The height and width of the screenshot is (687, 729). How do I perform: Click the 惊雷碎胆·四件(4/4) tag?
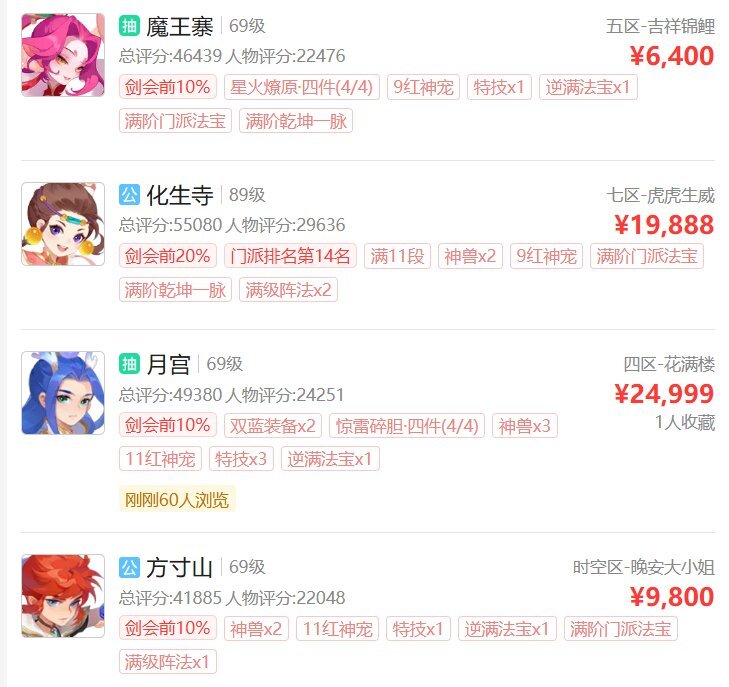(407, 425)
